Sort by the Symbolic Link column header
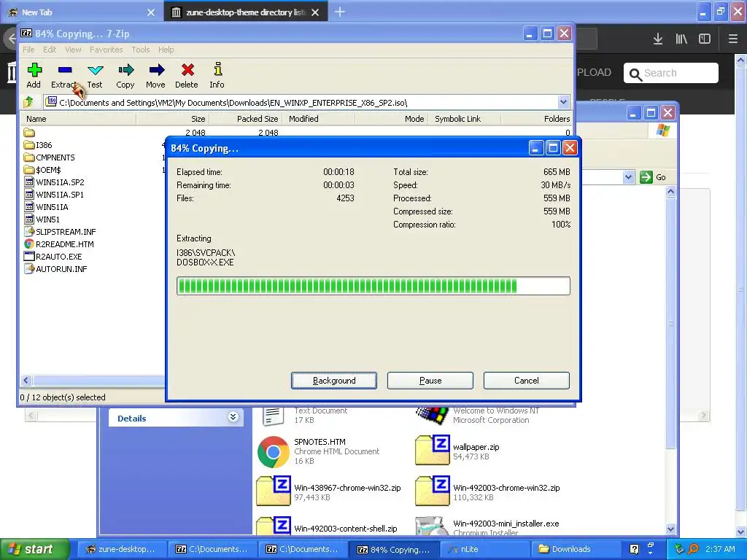 point(465,119)
